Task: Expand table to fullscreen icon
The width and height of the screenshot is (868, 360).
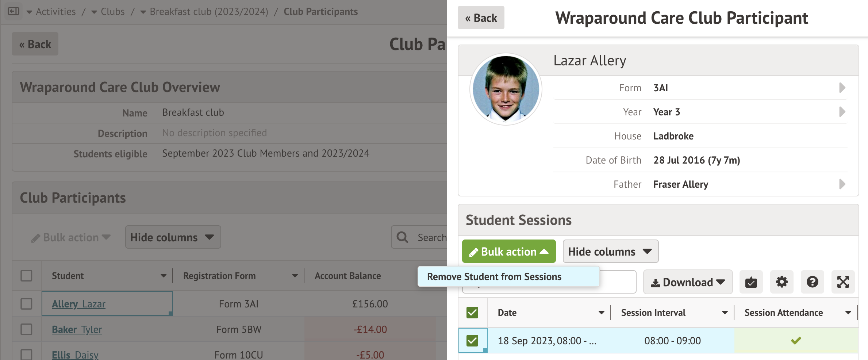Action: (x=843, y=282)
